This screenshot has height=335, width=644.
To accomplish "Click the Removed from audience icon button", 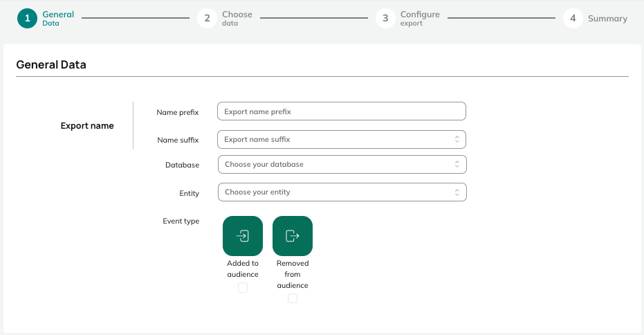I will coord(293,236).
